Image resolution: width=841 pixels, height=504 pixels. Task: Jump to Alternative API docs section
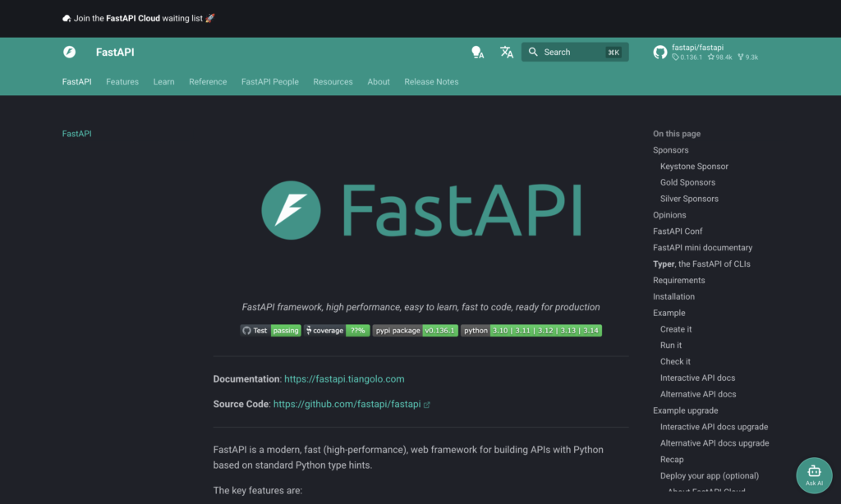pos(698,394)
